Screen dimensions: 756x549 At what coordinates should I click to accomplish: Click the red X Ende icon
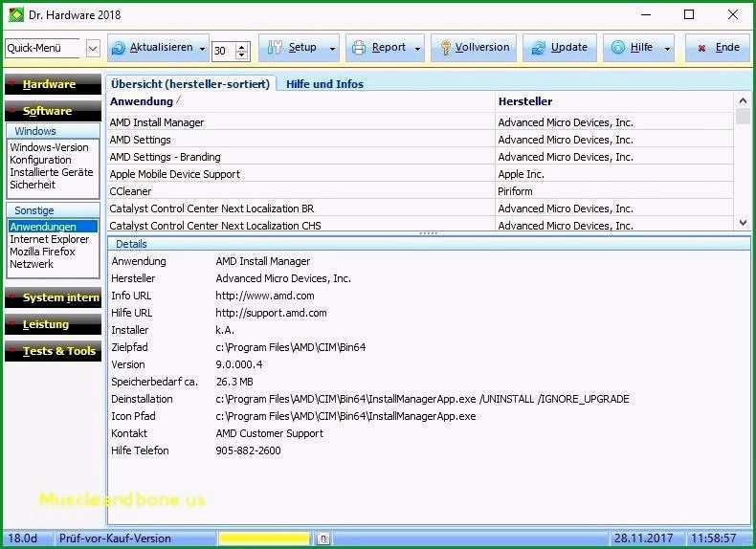click(701, 48)
